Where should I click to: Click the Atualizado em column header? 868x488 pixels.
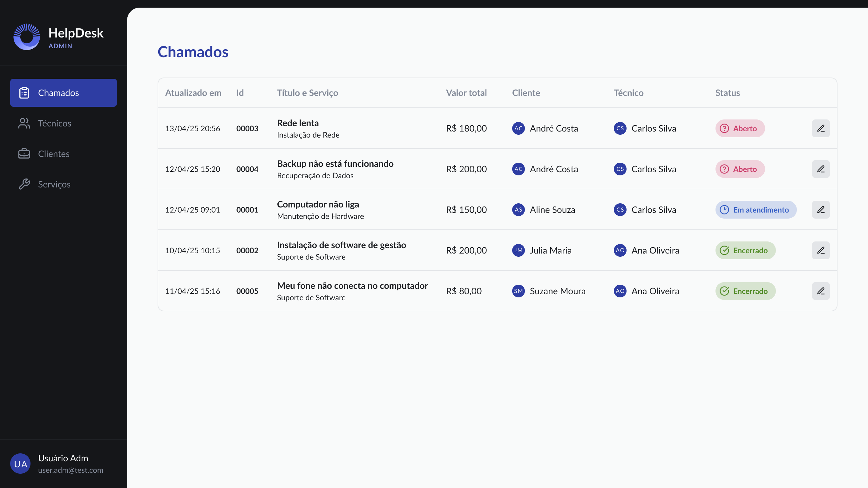(x=193, y=93)
